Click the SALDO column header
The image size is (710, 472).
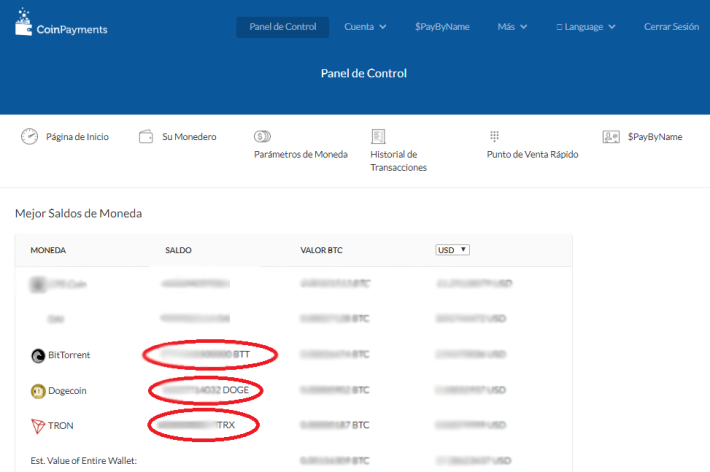(x=178, y=250)
